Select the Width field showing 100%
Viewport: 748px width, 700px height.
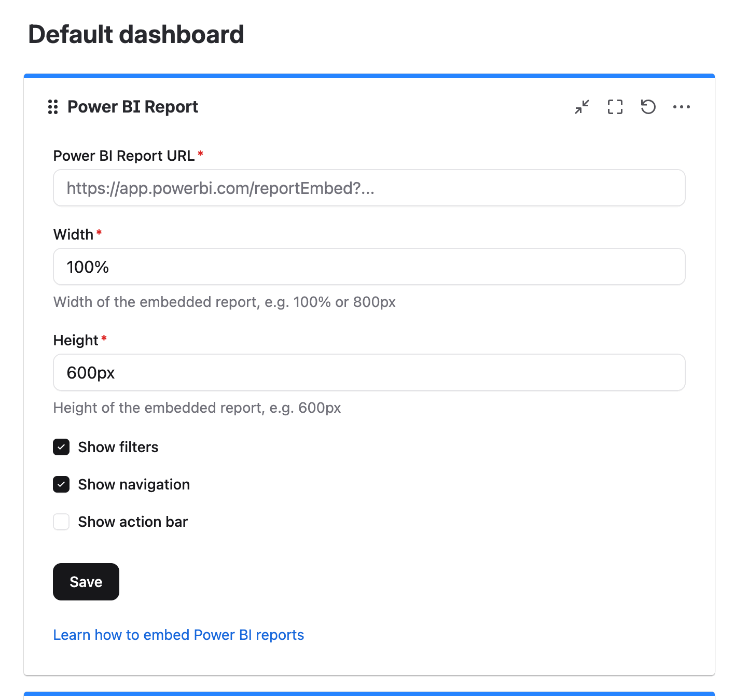[369, 267]
